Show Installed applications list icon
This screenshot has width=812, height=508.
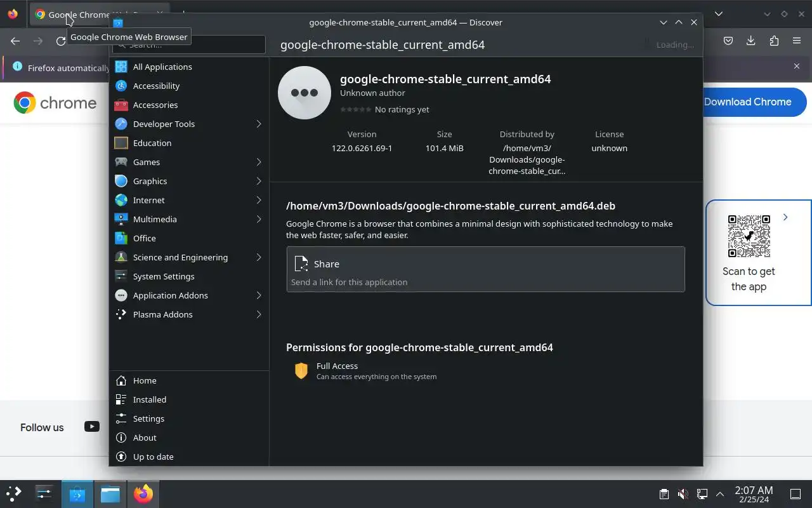point(121,399)
